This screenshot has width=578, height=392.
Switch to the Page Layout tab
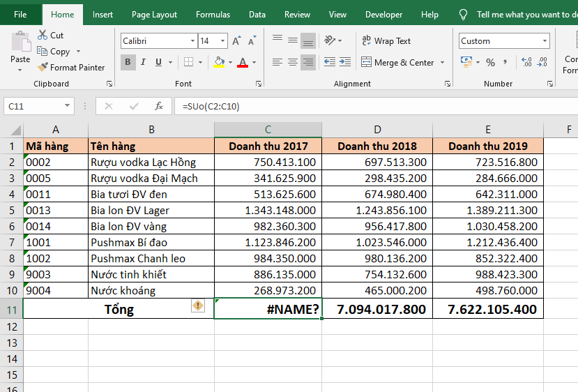click(x=154, y=15)
